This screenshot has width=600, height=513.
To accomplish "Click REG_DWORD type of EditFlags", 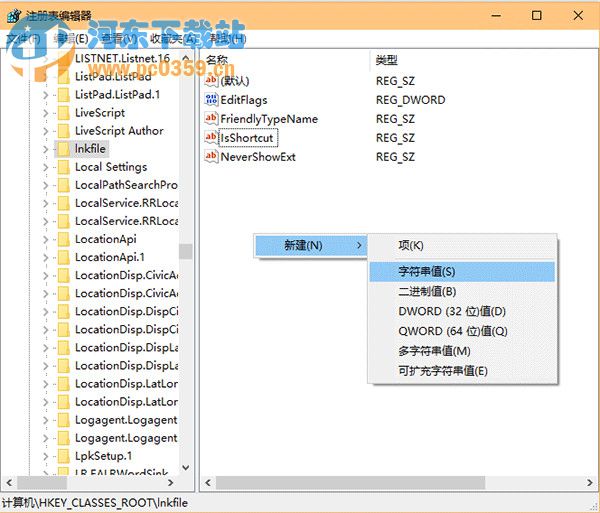I will (411, 100).
